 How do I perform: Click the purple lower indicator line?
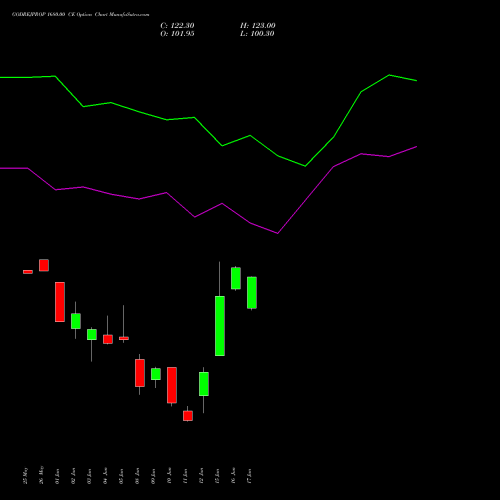pos(208,210)
